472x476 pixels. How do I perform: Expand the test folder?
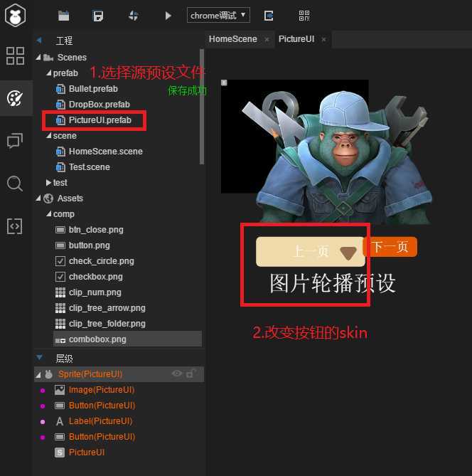point(48,182)
